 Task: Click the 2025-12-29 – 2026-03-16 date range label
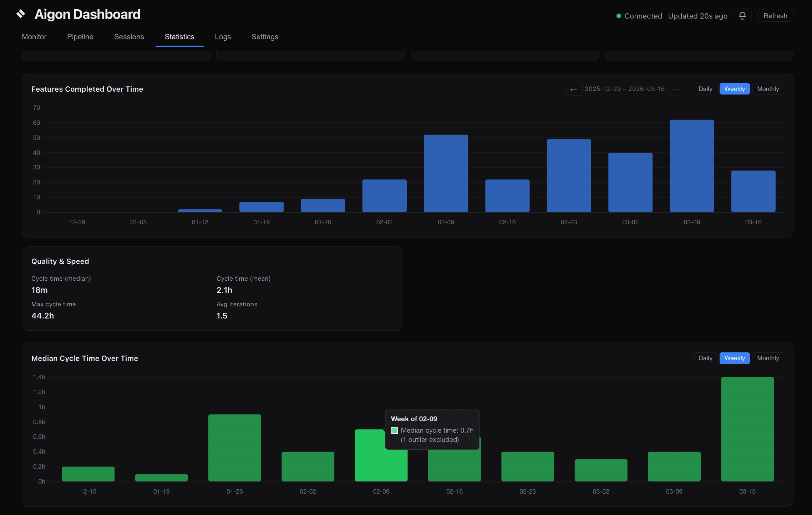[x=624, y=89]
